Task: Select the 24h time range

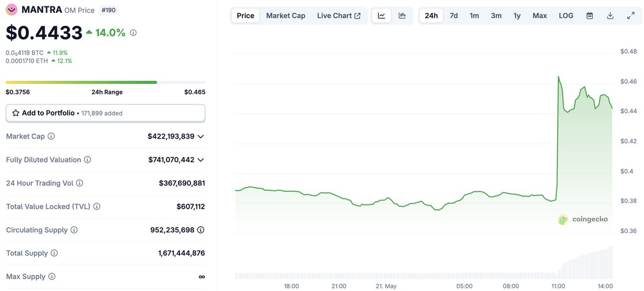Action: coord(431,16)
